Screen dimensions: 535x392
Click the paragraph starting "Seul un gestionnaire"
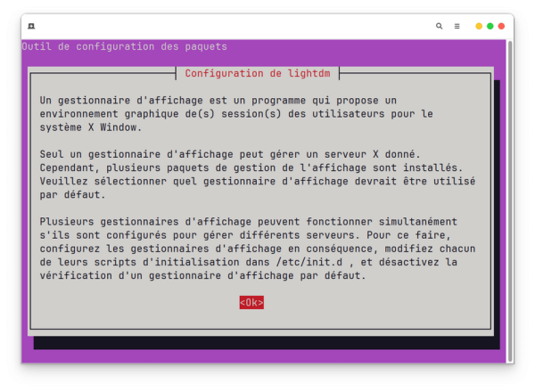click(x=250, y=175)
